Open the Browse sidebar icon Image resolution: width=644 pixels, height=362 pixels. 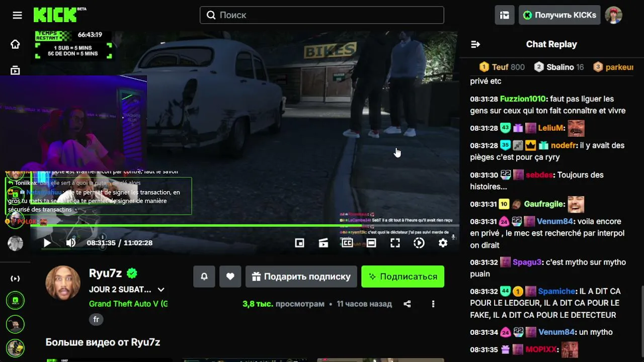(x=15, y=70)
